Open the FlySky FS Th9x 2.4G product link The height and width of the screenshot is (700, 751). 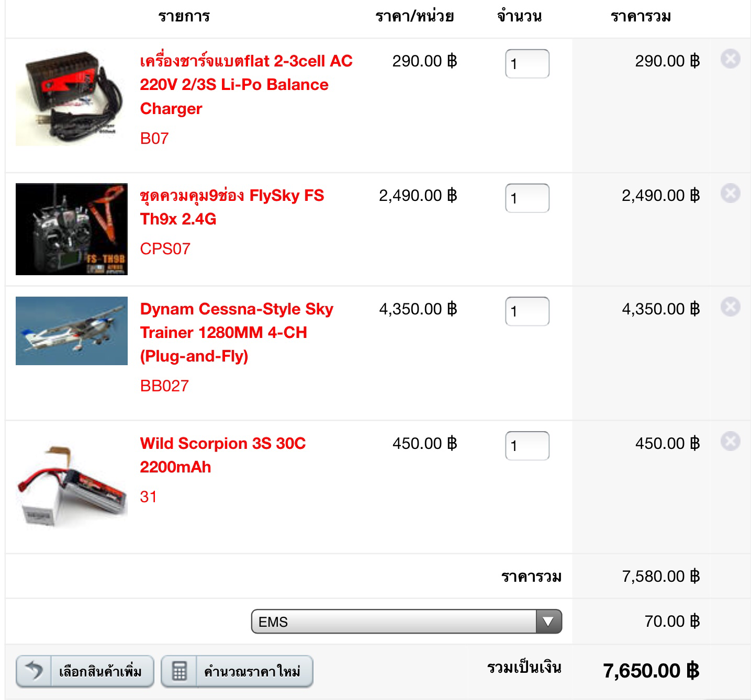pos(232,207)
